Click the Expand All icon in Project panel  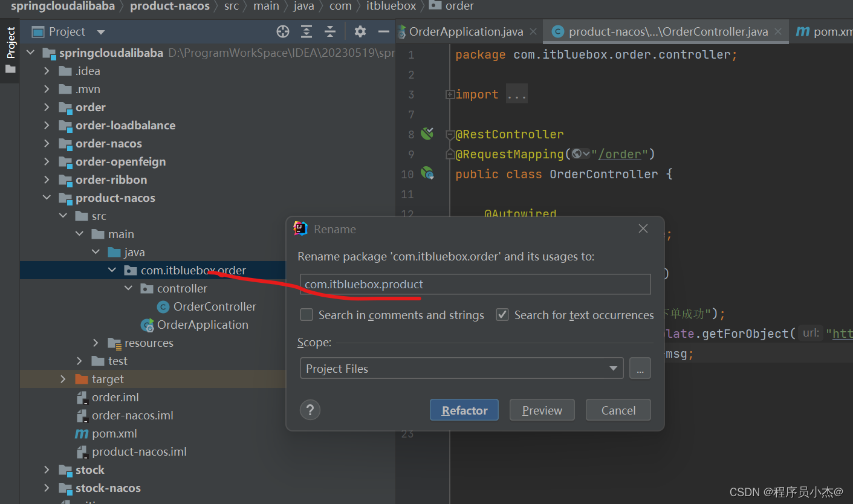point(306,32)
